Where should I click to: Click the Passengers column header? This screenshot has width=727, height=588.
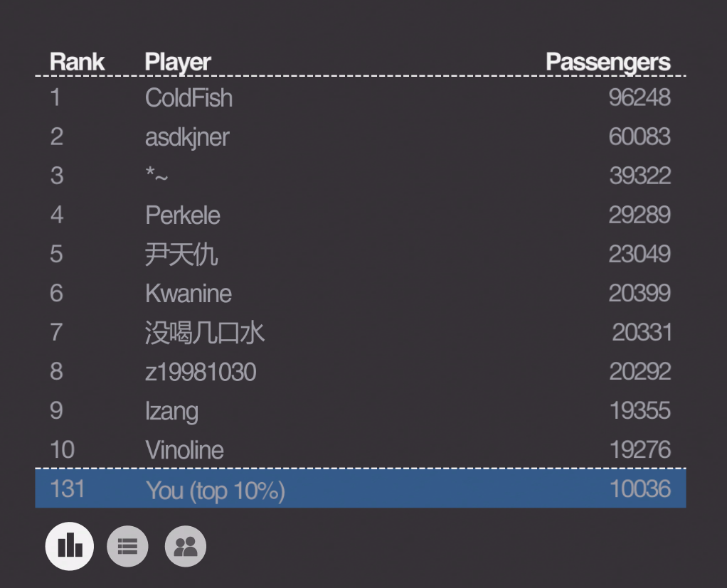pyautogui.click(x=607, y=62)
